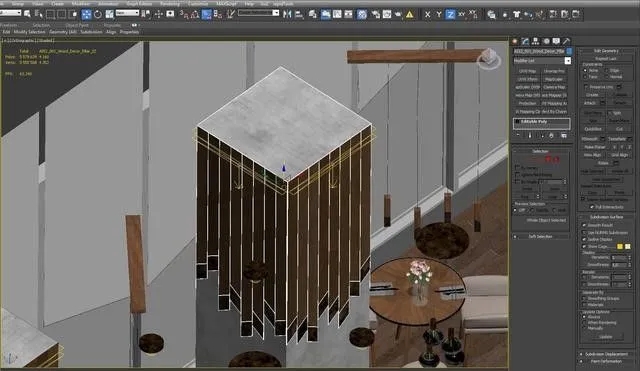
Task: Click the object color swatch beside name
Action: [569, 51]
